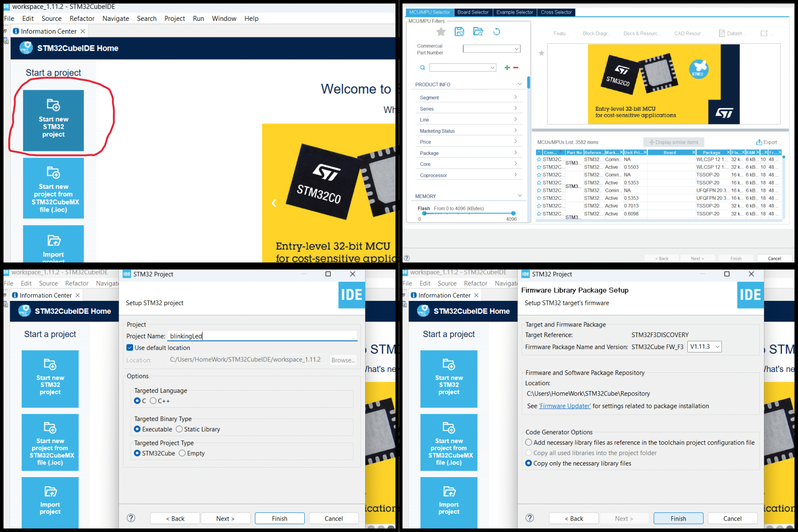Image resolution: width=798 pixels, height=532 pixels.
Task: Toggle the Use default location checkbox
Action: point(130,348)
